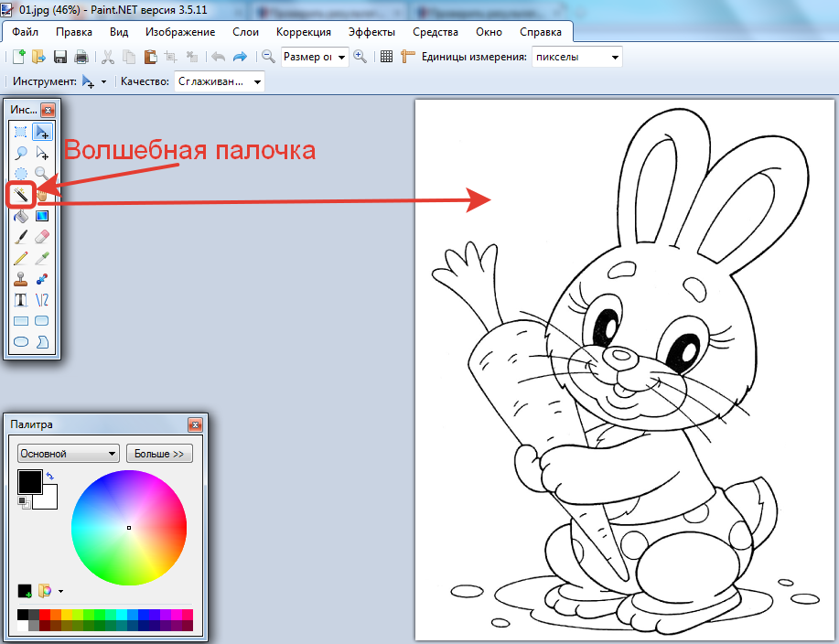Open the Слои menu
Image resolution: width=839 pixels, height=644 pixels.
(246, 32)
